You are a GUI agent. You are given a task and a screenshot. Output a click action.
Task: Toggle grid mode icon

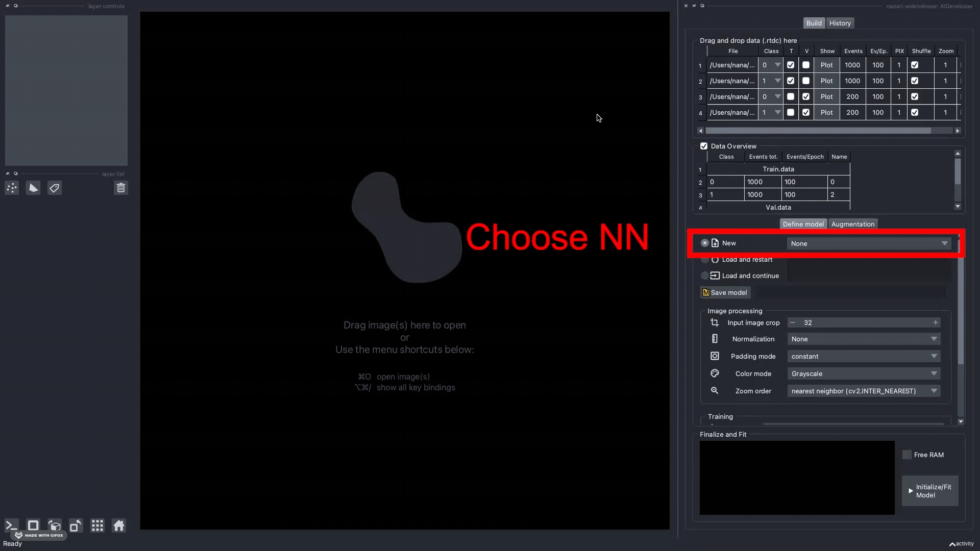pos(97,525)
